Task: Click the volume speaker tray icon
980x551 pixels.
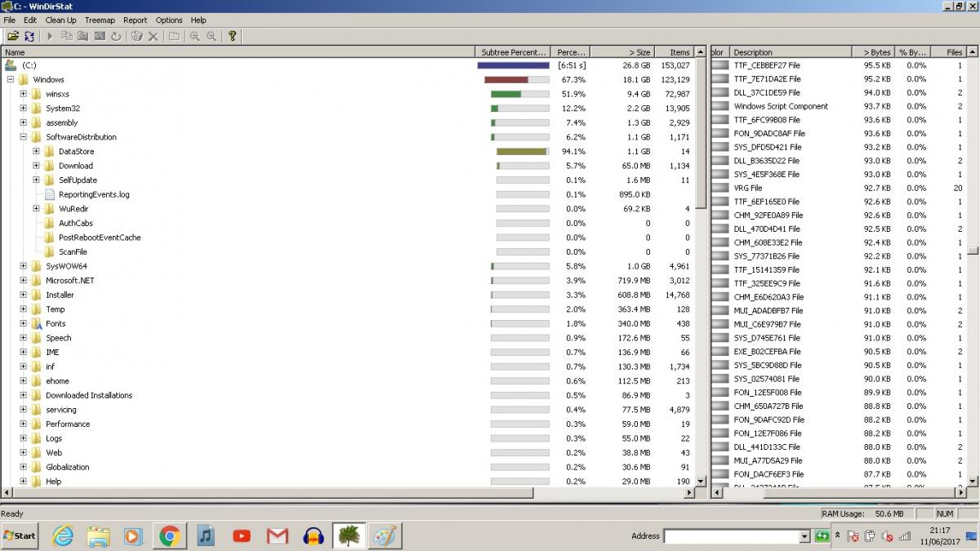Action: coord(888,536)
